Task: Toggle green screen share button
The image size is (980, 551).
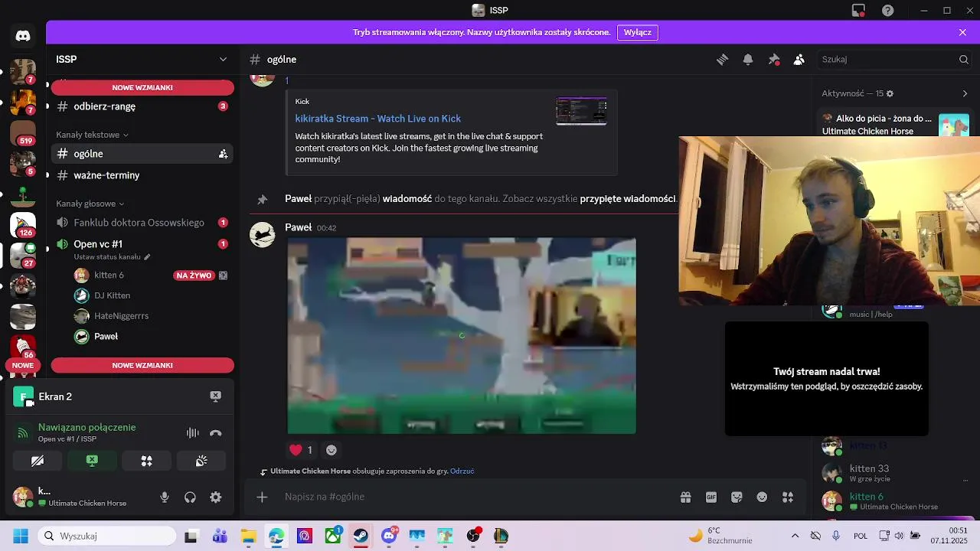Action: click(92, 461)
